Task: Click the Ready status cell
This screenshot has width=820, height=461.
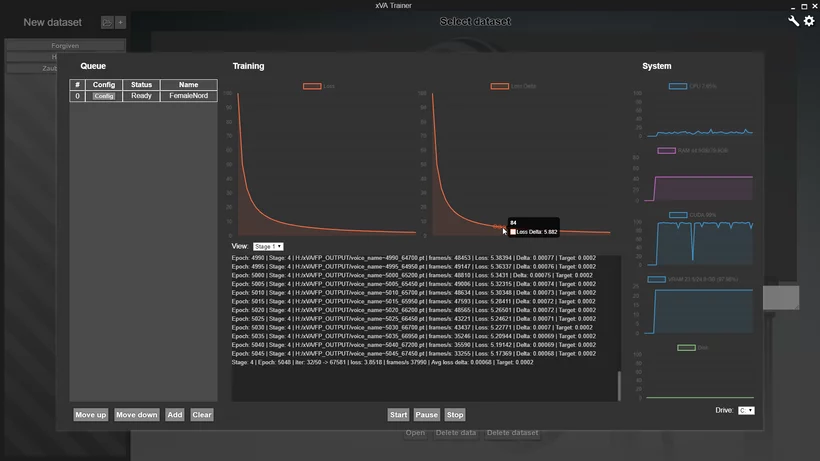Action: [x=141, y=96]
